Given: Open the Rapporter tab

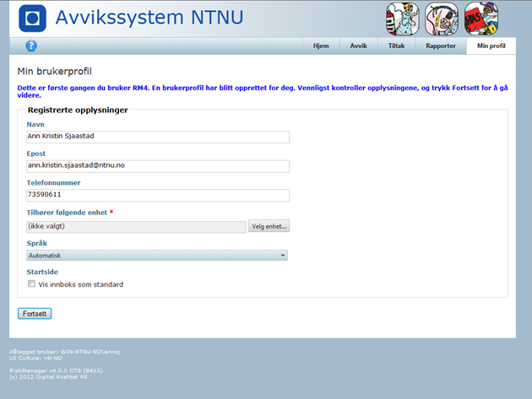Looking at the screenshot, I should (x=441, y=46).
